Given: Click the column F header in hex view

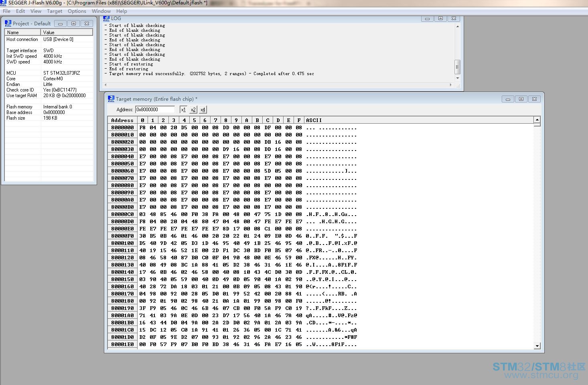Looking at the screenshot, I should pos(299,120).
